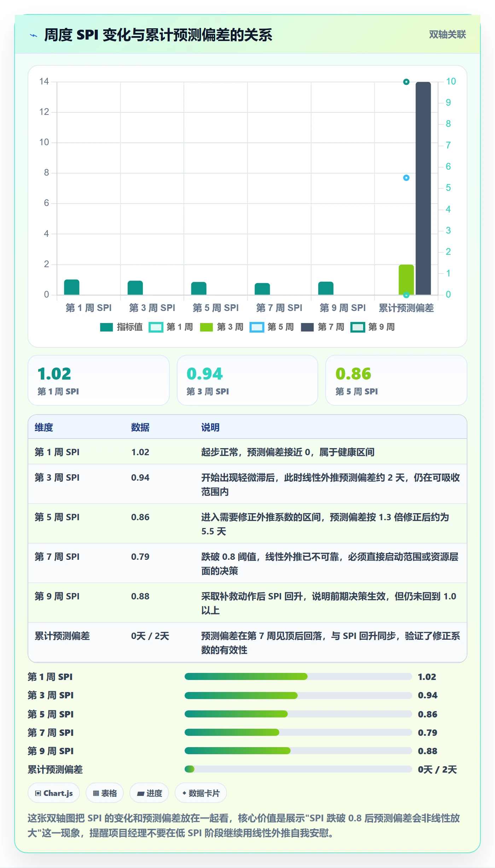
Task: Click the 双轴关联 badge in header
Action: pos(447,35)
